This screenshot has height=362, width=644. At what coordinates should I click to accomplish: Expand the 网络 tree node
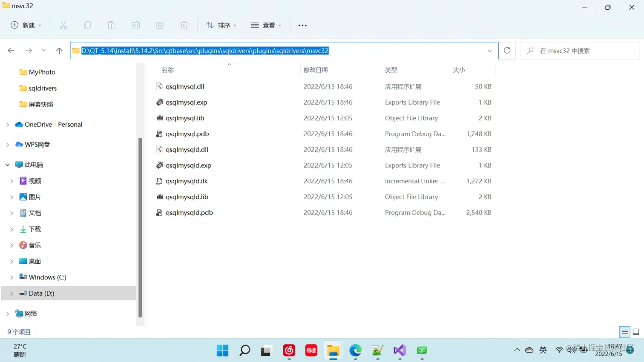click(x=8, y=314)
